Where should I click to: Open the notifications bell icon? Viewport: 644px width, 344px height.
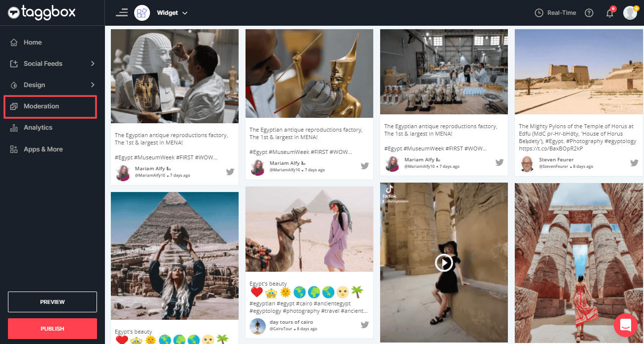click(x=610, y=13)
